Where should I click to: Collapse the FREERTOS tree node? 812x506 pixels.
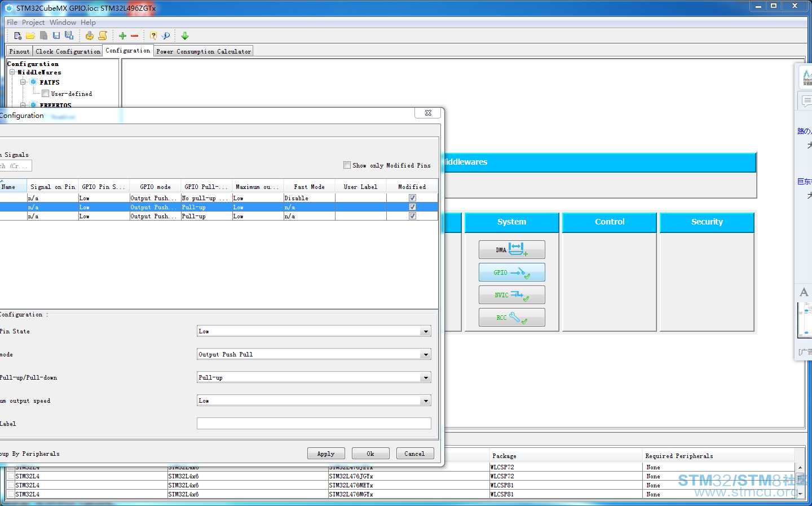click(23, 105)
